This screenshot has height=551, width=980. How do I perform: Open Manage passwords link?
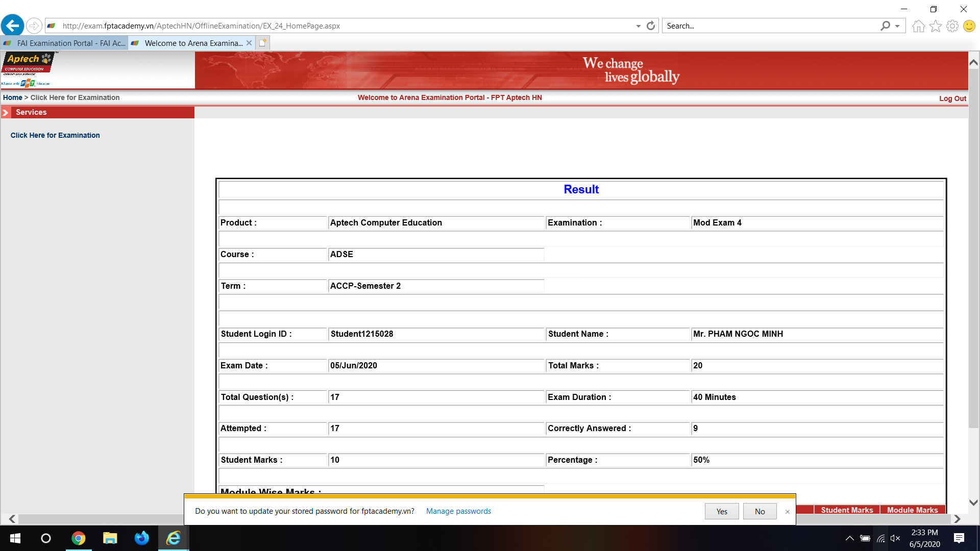click(x=458, y=511)
